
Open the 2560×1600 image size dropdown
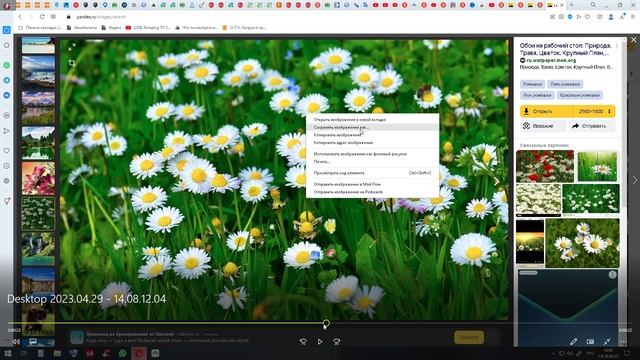pos(594,111)
